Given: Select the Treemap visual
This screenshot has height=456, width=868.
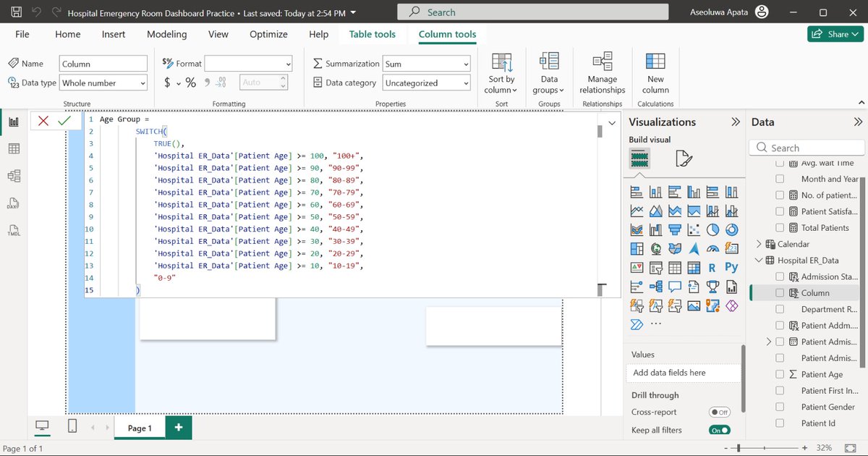Looking at the screenshot, I should tap(637, 249).
